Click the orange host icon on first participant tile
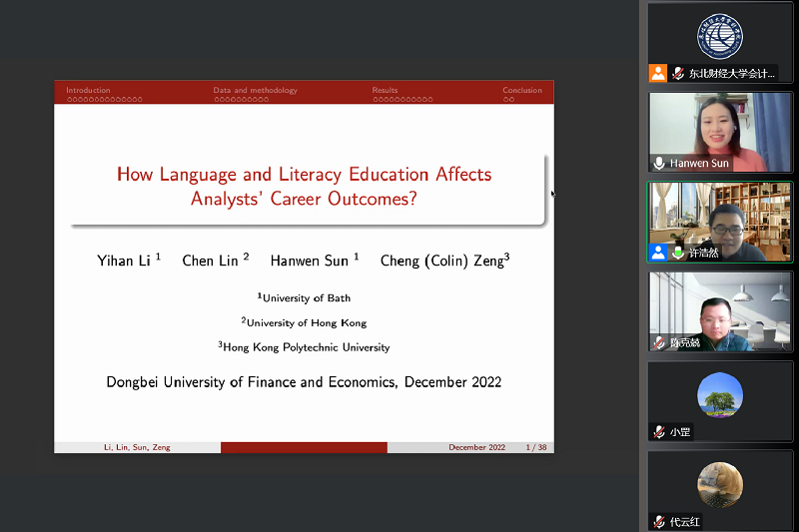This screenshot has height=532, width=799. [658, 73]
